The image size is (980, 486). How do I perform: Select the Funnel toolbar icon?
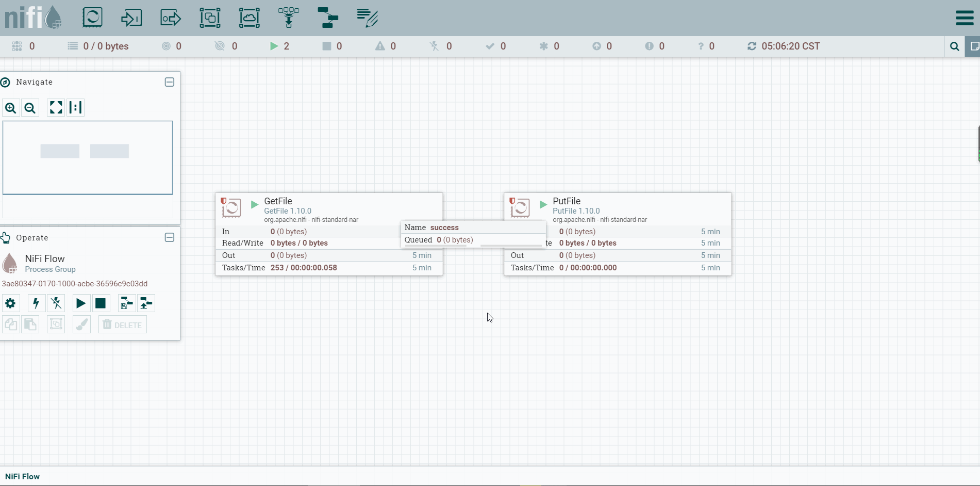click(288, 18)
